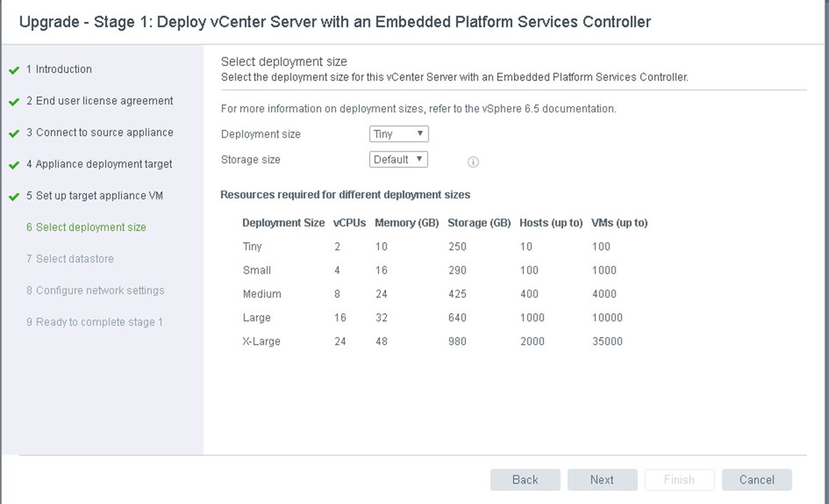Click the 400 hosts value for Medium
Viewport: 829px width, 504px height.
(x=529, y=294)
